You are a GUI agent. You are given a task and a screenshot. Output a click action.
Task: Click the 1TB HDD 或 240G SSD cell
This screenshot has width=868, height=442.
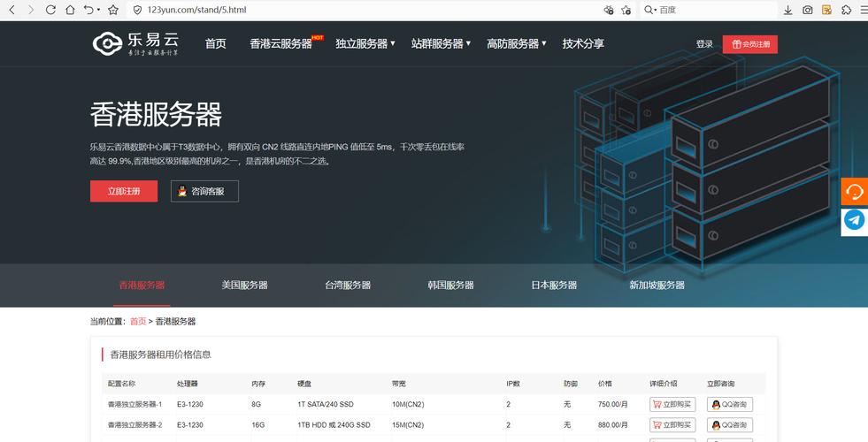point(334,425)
